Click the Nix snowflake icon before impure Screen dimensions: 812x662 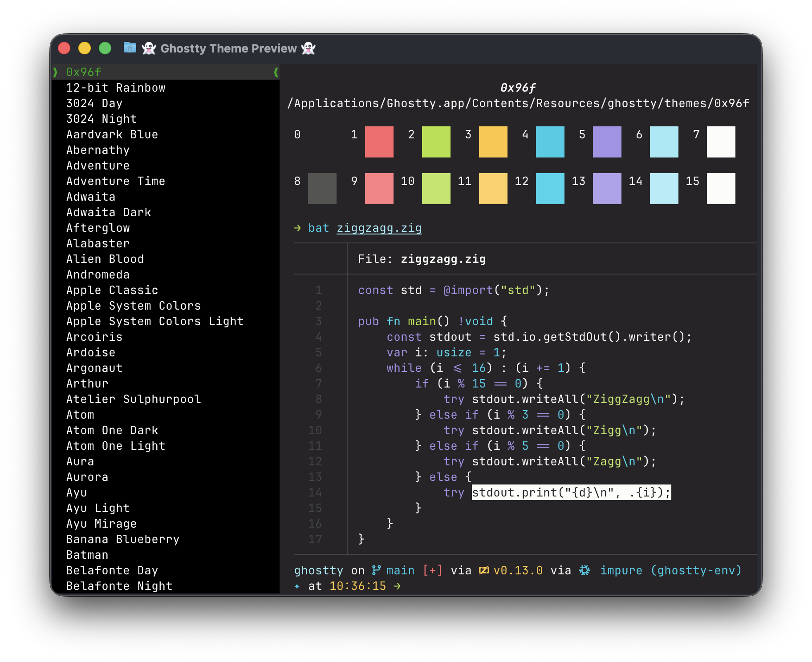585,570
